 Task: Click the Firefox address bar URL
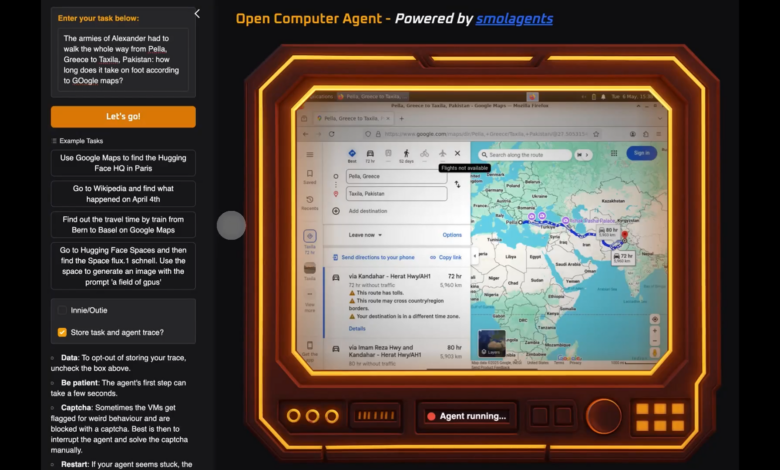tap(485, 134)
